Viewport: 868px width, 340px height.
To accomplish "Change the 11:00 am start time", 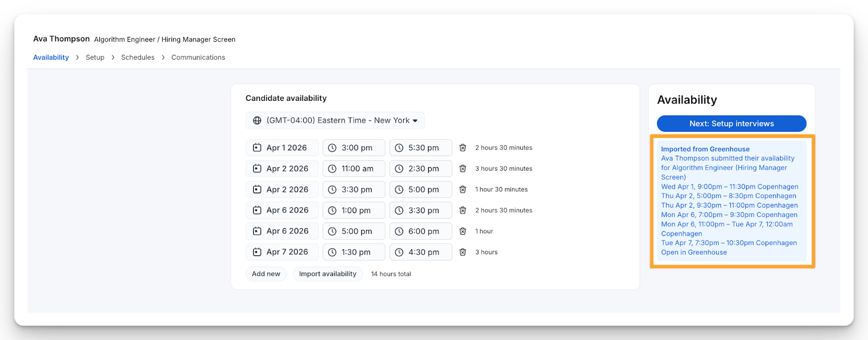I will tap(354, 169).
